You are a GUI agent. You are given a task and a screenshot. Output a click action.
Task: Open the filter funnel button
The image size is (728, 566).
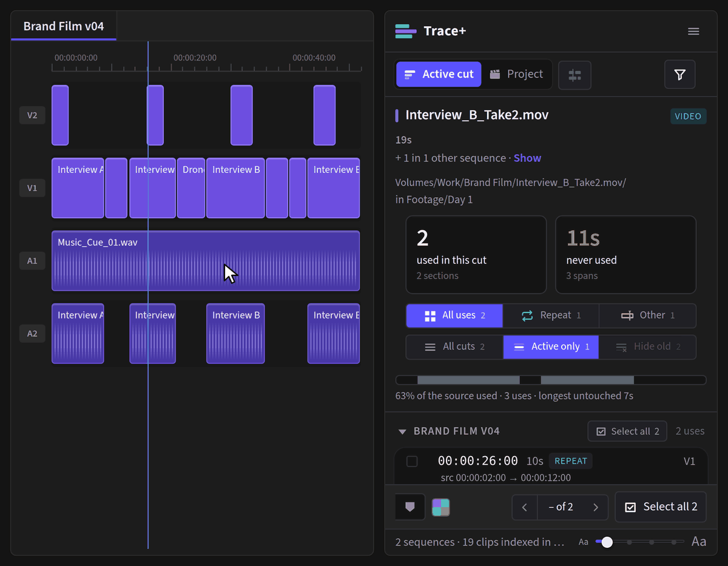[679, 75]
